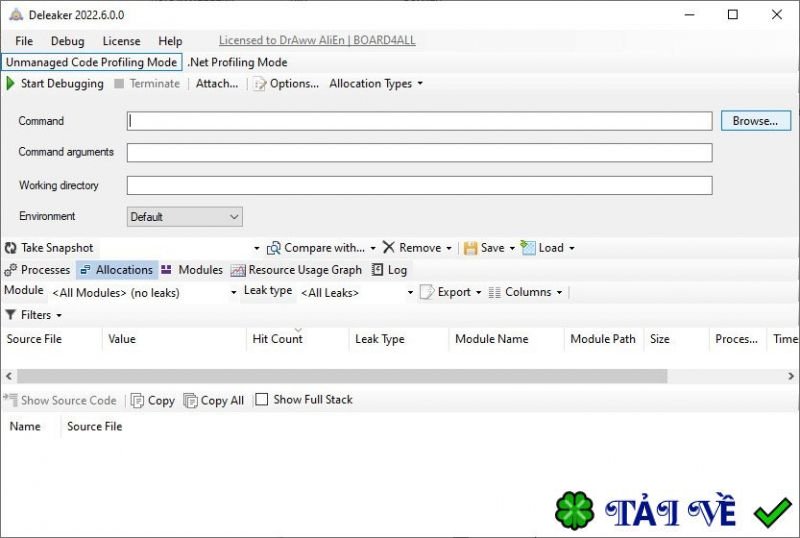Focus the Command input field
Image resolution: width=800 pixels, height=538 pixels.
tap(419, 121)
